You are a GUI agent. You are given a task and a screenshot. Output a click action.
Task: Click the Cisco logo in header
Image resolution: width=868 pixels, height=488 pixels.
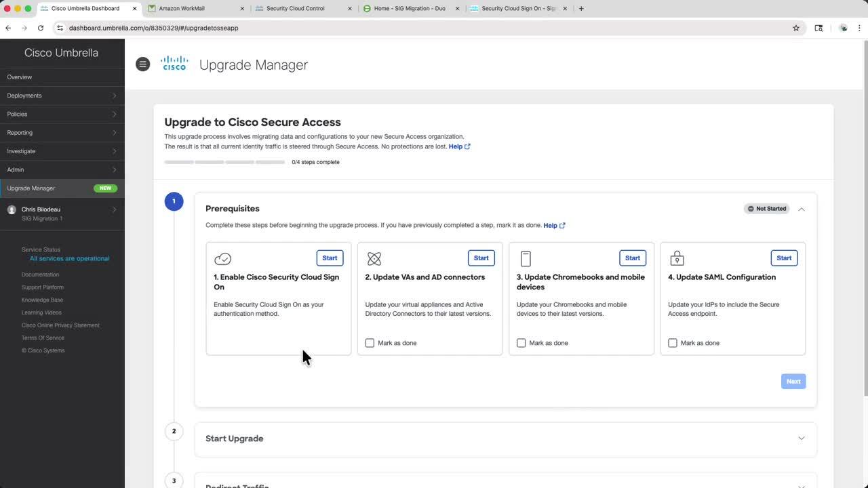pyautogui.click(x=174, y=64)
